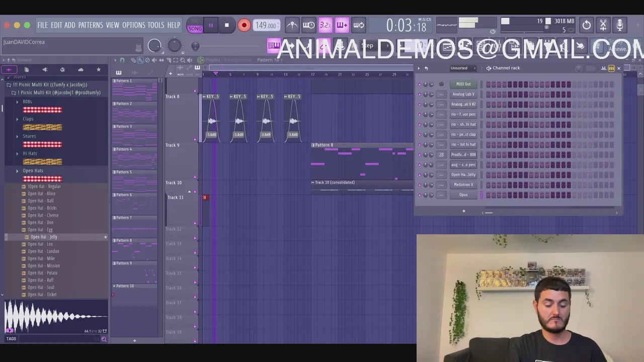The height and width of the screenshot is (362, 644).
Task: Mute the Open Ha..Jelly channel
Action: coord(420,175)
